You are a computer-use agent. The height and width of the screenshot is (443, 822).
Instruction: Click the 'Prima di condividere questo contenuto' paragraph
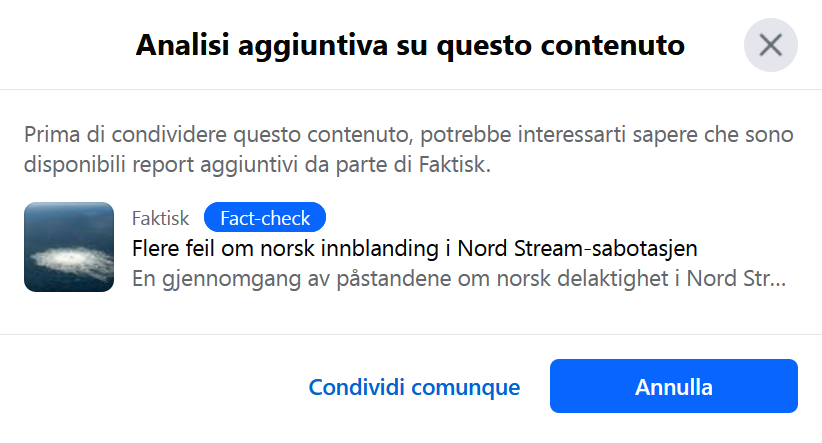(x=409, y=149)
